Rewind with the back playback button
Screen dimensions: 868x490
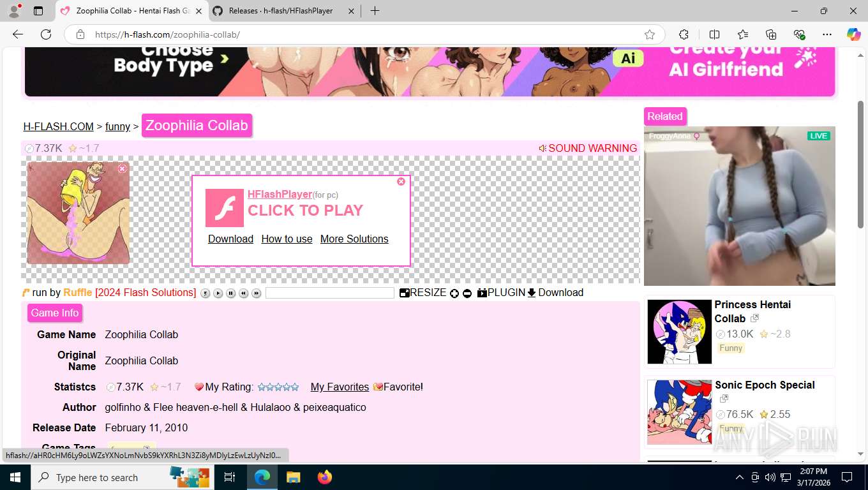point(243,293)
